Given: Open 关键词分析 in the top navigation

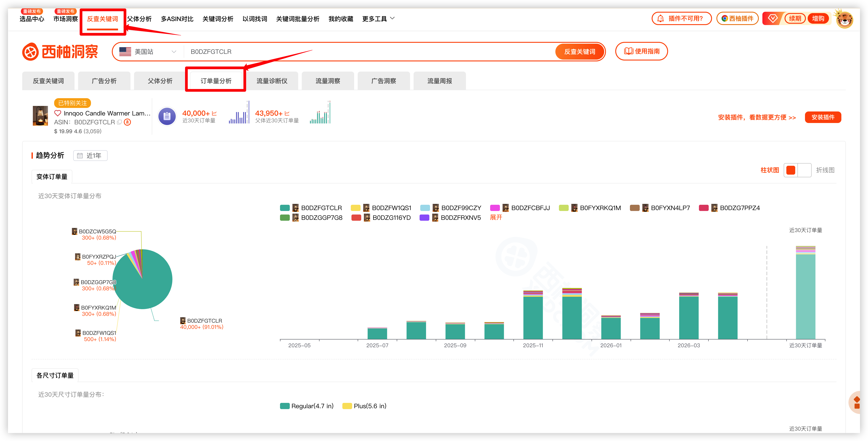Looking at the screenshot, I should click(218, 19).
